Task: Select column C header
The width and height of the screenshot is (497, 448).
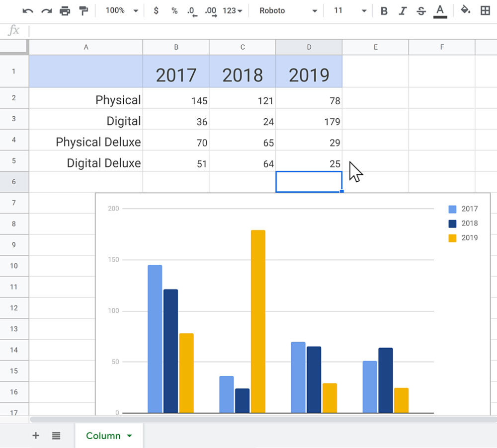Action: click(243, 47)
